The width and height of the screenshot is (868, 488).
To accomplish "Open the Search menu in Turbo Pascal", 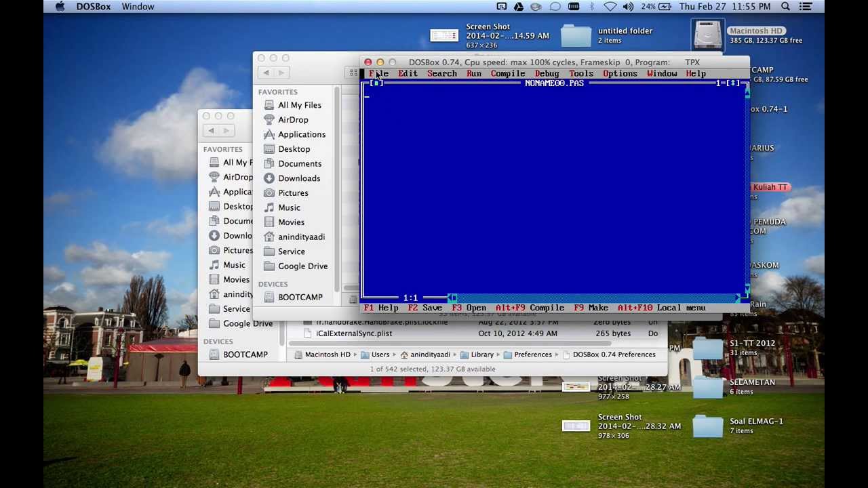I will pyautogui.click(x=442, y=73).
